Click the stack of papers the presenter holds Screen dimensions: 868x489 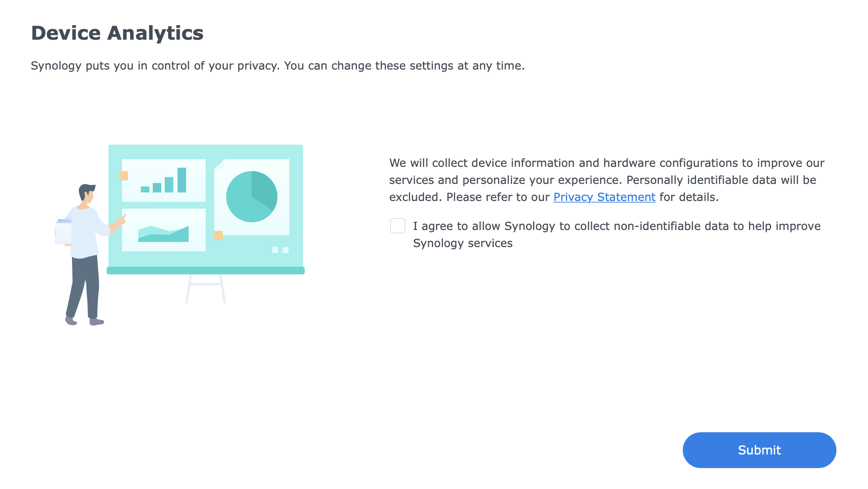coord(63,232)
